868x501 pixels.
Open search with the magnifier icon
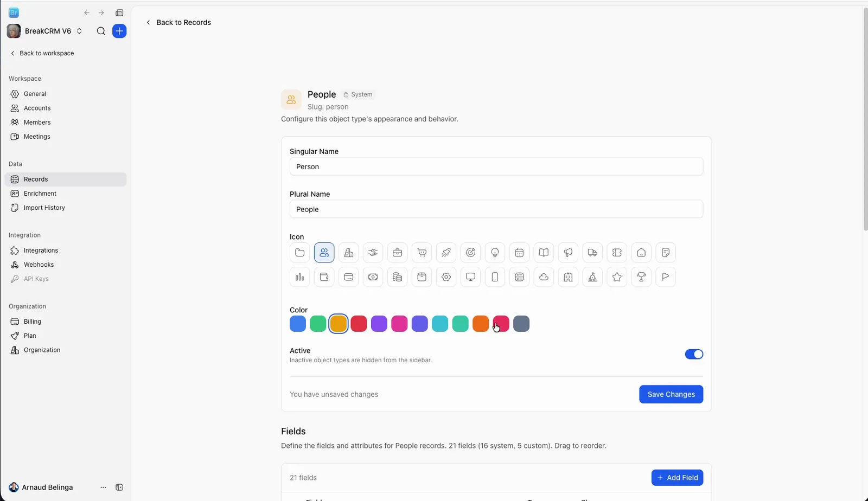[101, 31]
